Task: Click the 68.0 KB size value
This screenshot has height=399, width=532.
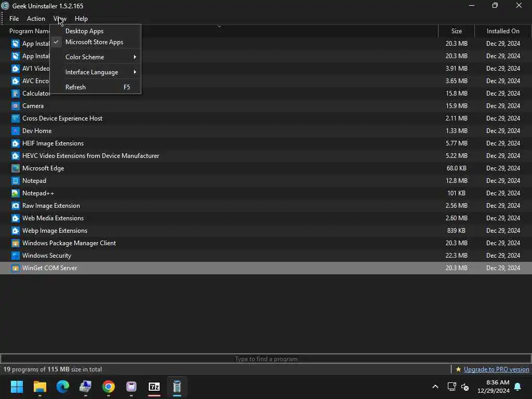Action: [x=456, y=168]
